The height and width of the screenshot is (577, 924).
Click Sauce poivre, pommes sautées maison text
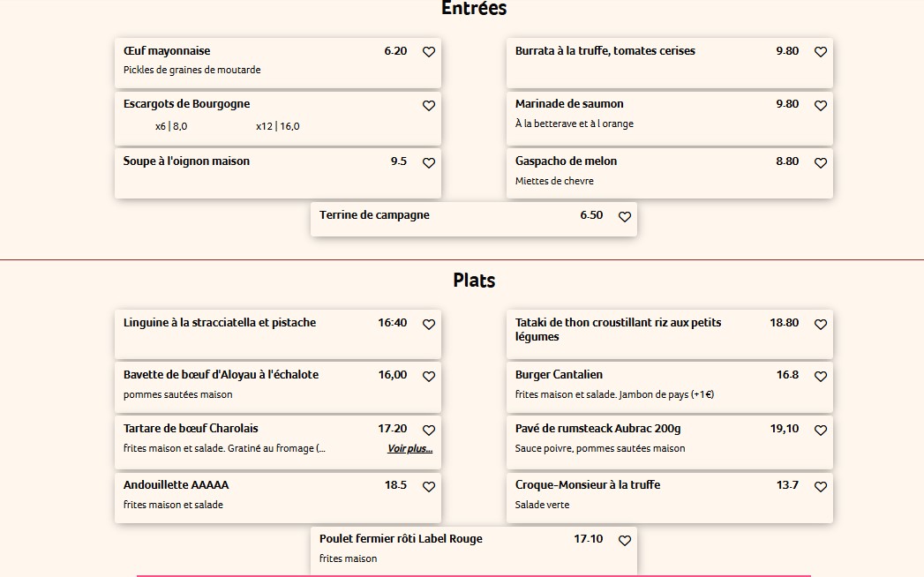[x=600, y=448]
